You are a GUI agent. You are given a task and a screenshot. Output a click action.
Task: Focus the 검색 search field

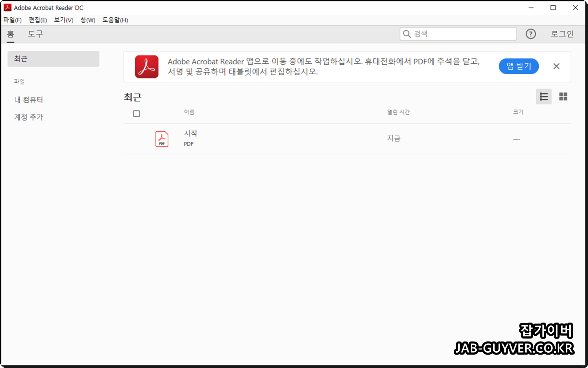[x=458, y=34]
